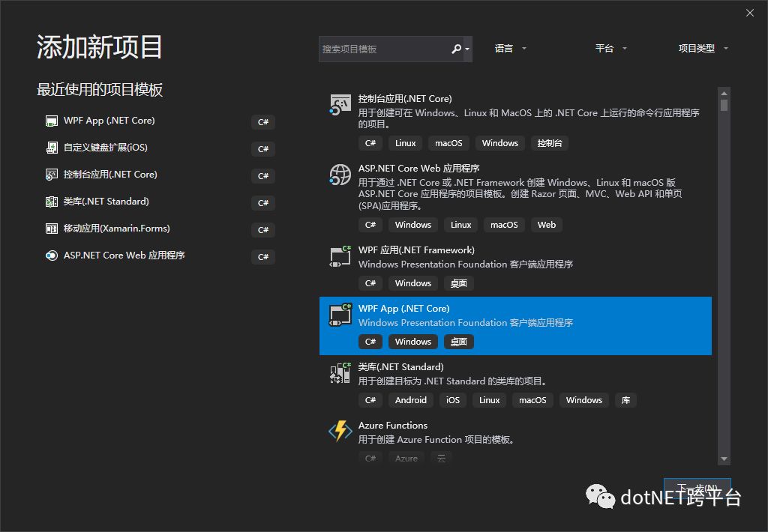The image size is (768, 532).
Task: Click the highlighted WPF App (.NET Core) icon
Action: [340, 315]
